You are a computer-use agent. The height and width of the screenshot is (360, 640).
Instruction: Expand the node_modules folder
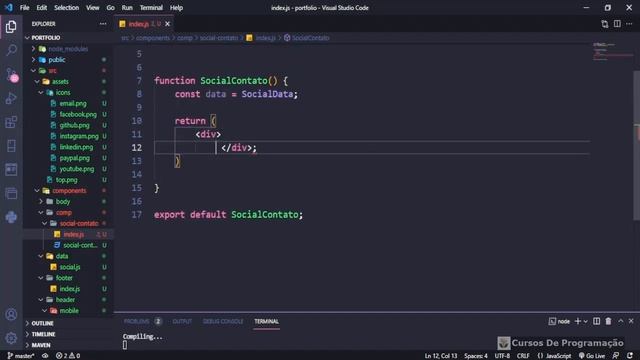69,49
